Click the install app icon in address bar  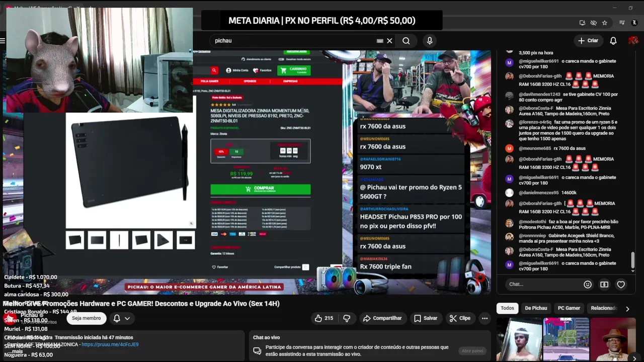coord(582,23)
